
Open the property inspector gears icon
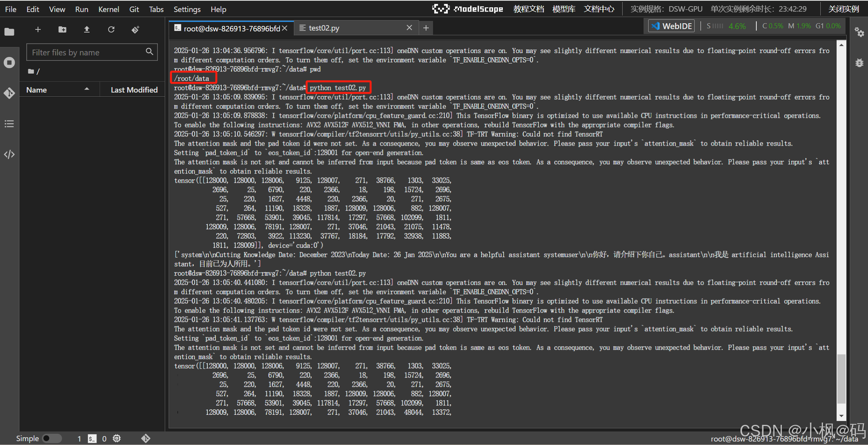pyautogui.click(x=859, y=32)
